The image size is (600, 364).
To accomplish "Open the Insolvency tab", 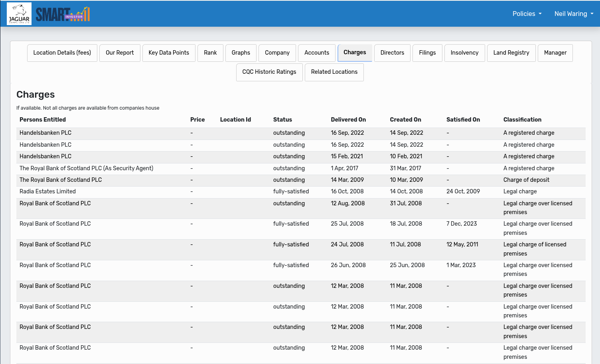I will 464,53.
